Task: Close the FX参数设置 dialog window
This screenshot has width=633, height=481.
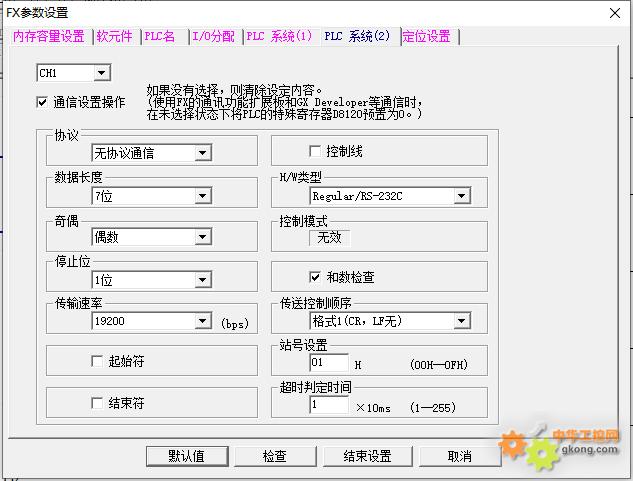Action: pyautogui.click(x=613, y=13)
